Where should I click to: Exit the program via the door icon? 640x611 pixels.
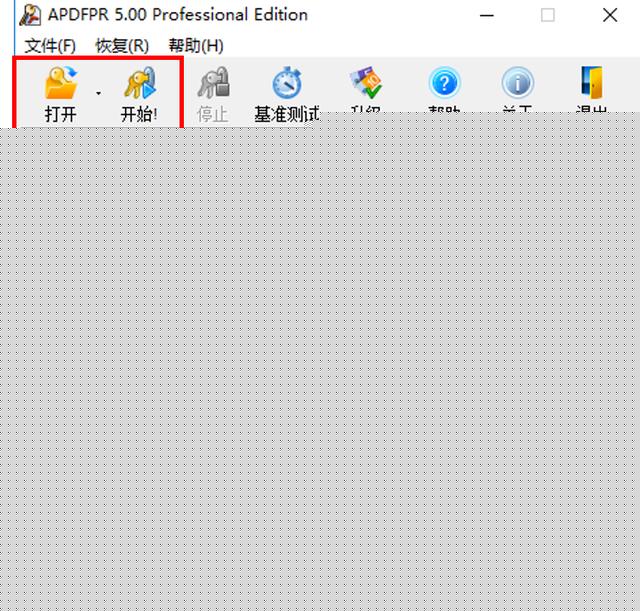[x=591, y=83]
